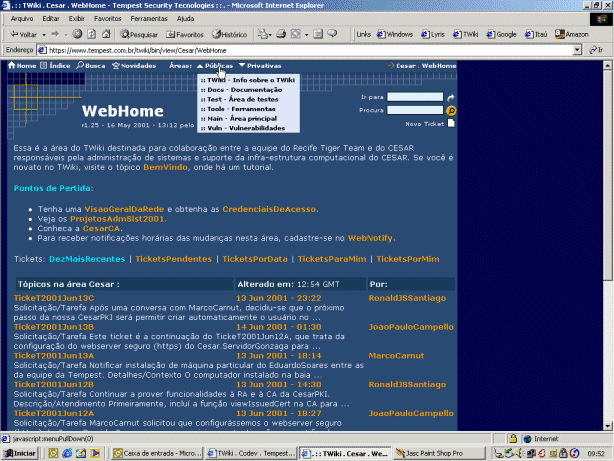Open the Ferramentas menu
This screenshot has width=614, height=461.
148,18
